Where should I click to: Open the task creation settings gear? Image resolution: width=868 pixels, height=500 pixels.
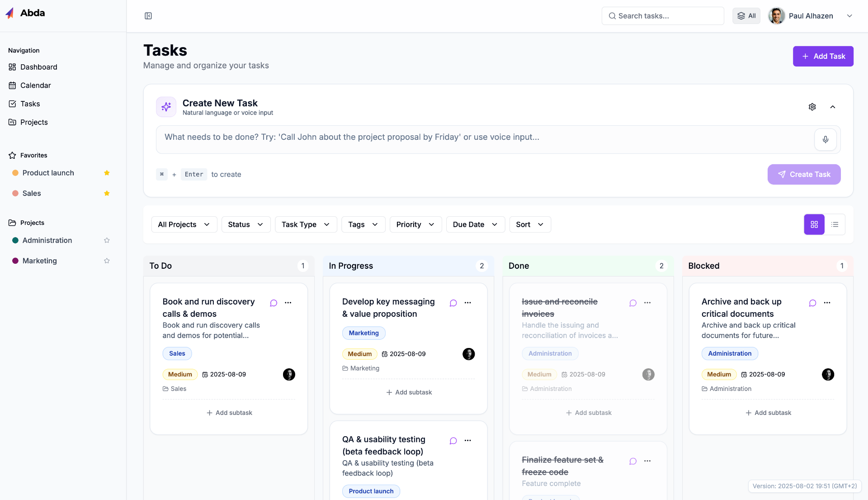[812, 107]
